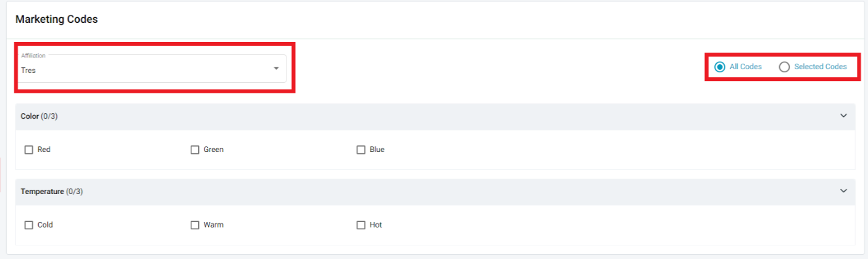Viewport: 868px width, 259px height.
Task: Click the Color (0/3) section header
Action: [40, 116]
